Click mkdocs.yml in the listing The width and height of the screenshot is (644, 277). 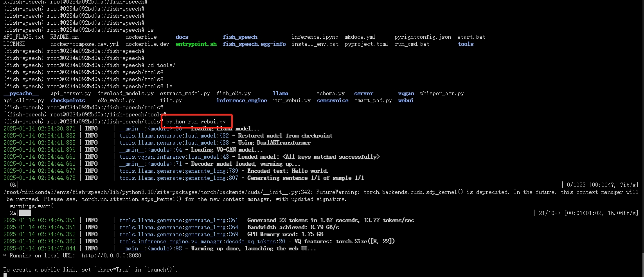[x=360, y=37]
